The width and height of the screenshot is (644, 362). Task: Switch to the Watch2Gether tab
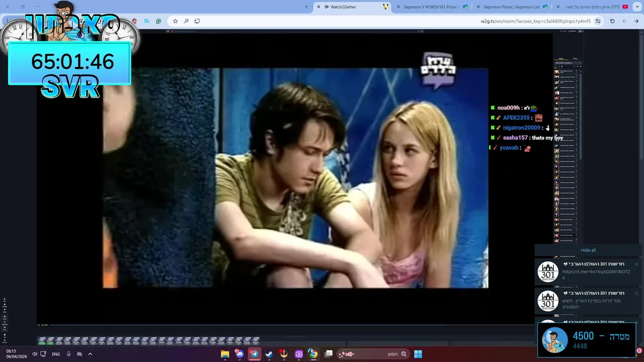point(354,7)
